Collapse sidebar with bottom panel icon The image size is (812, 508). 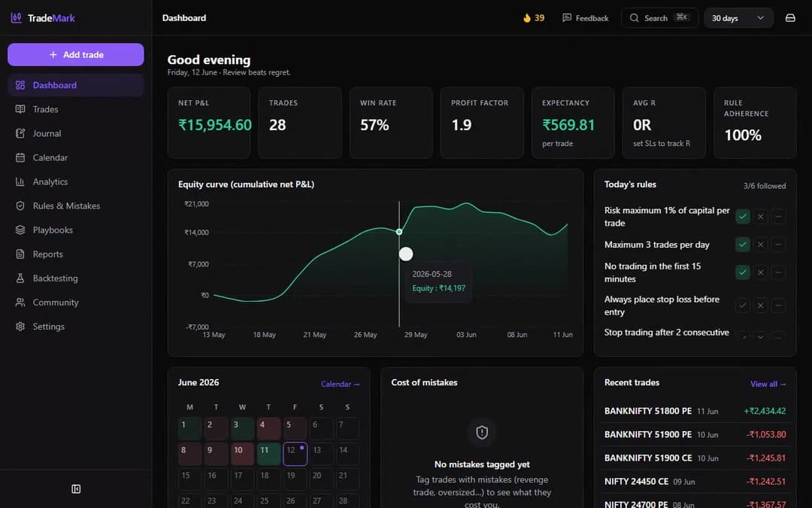coord(76,489)
